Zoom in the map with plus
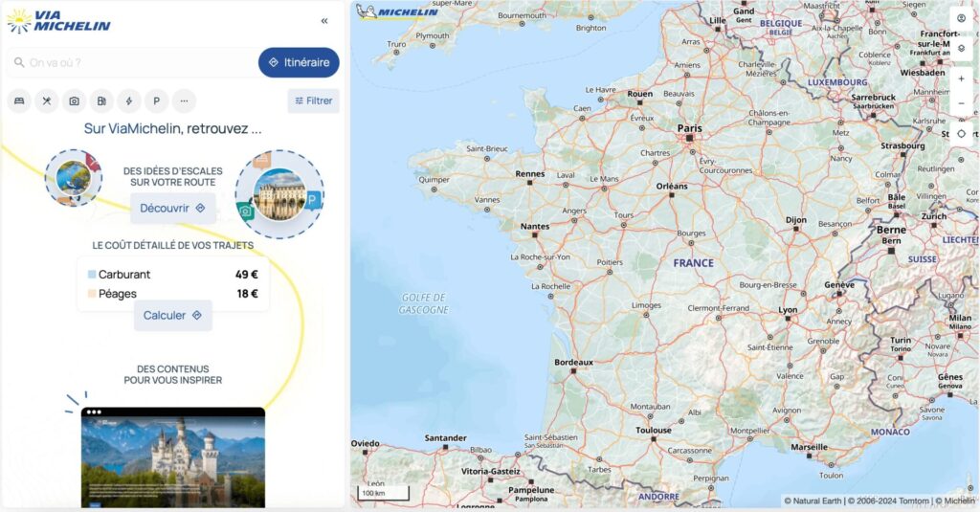This screenshot has width=980, height=512. click(961, 78)
